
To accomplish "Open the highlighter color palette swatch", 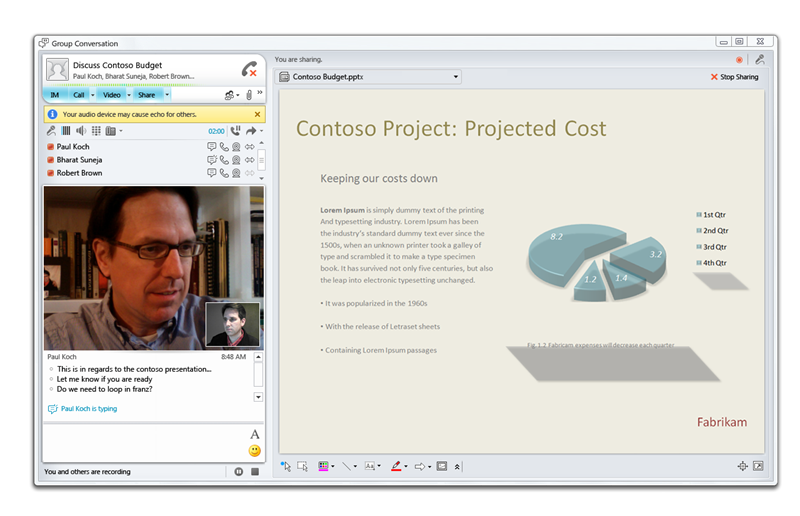I will pyautogui.click(x=324, y=466).
